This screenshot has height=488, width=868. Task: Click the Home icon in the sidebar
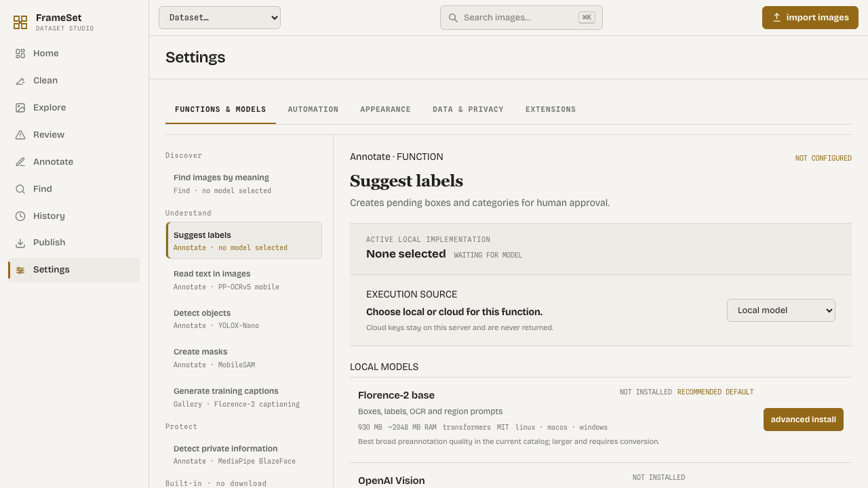point(20,54)
